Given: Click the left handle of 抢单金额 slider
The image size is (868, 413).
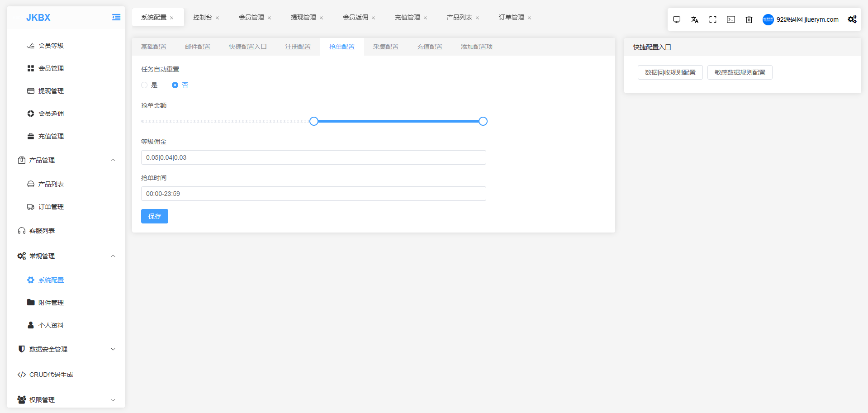Looking at the screenshot, I should [x=314, y=121].
